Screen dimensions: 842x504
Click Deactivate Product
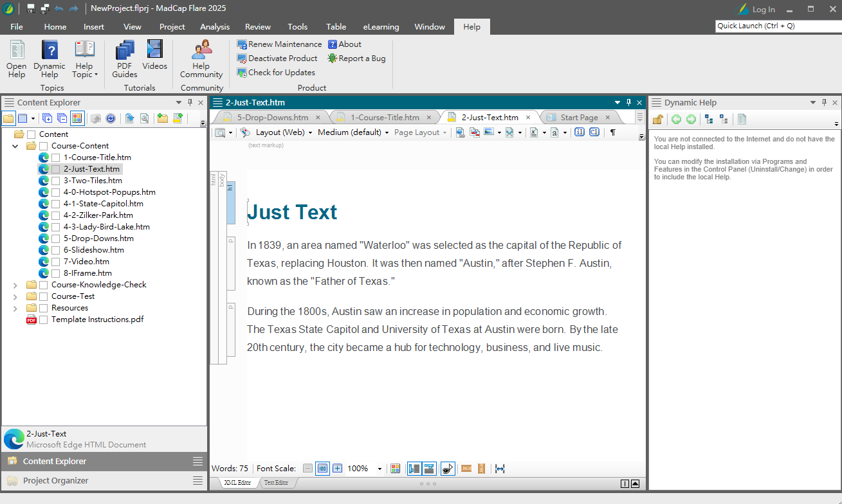pyautogui.click(x=277, y=59)
